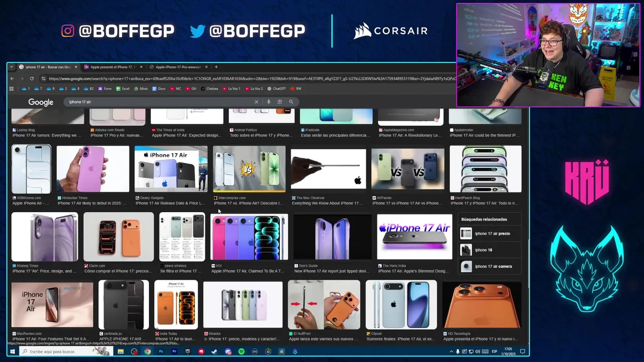Screen dimensions: 644x362
Task: Click the Chrome address bar URL
Action: [252, 78]
